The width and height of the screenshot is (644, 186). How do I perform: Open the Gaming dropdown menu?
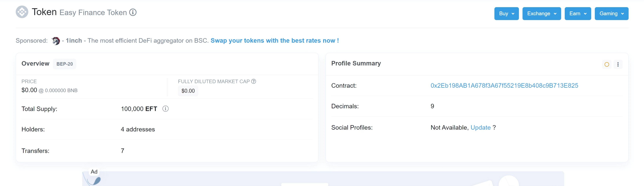click(611, 14)
